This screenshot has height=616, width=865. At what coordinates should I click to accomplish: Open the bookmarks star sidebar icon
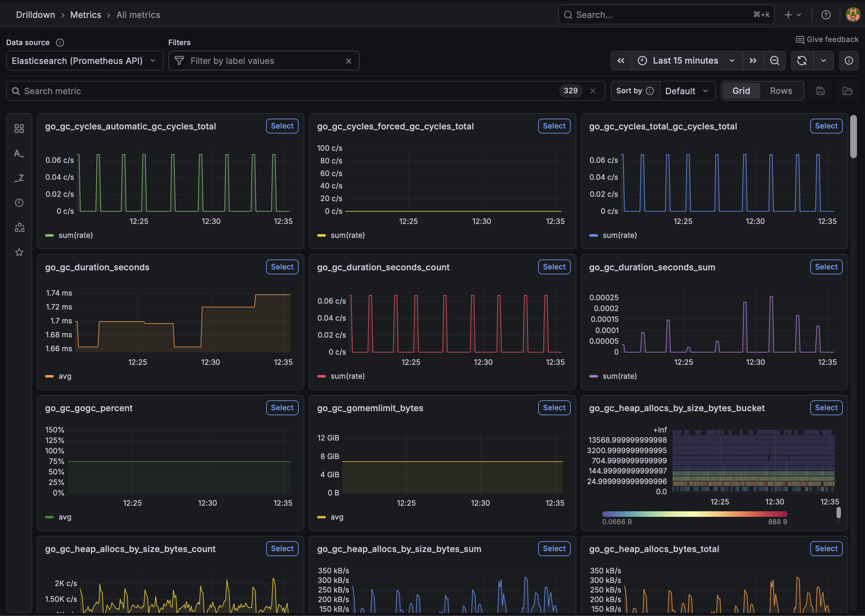coord(19,252)
